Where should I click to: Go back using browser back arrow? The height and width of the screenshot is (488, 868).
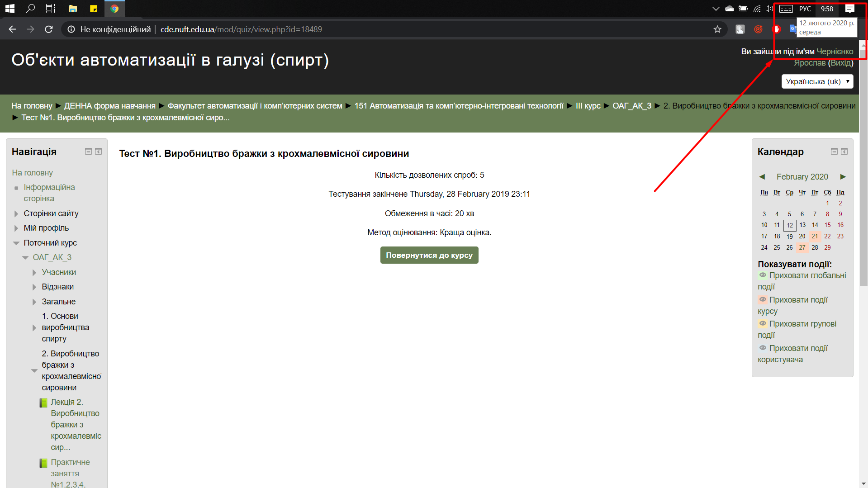coord(12,29)
